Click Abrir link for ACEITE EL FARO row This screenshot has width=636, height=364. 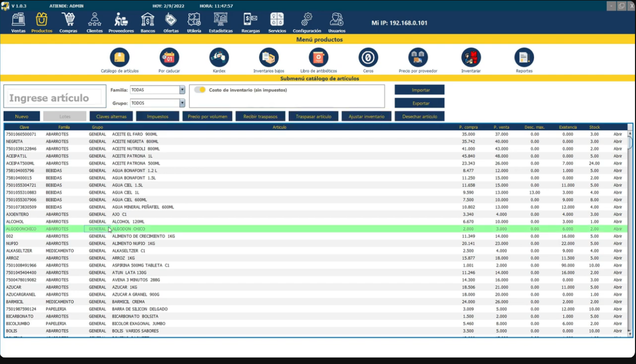tap(617, 134)
